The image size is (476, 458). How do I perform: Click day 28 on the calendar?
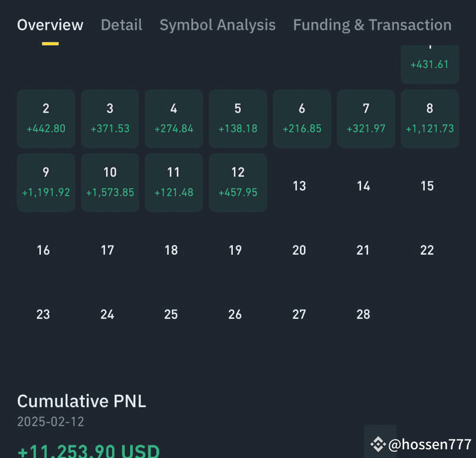click(x=363, y=314)
